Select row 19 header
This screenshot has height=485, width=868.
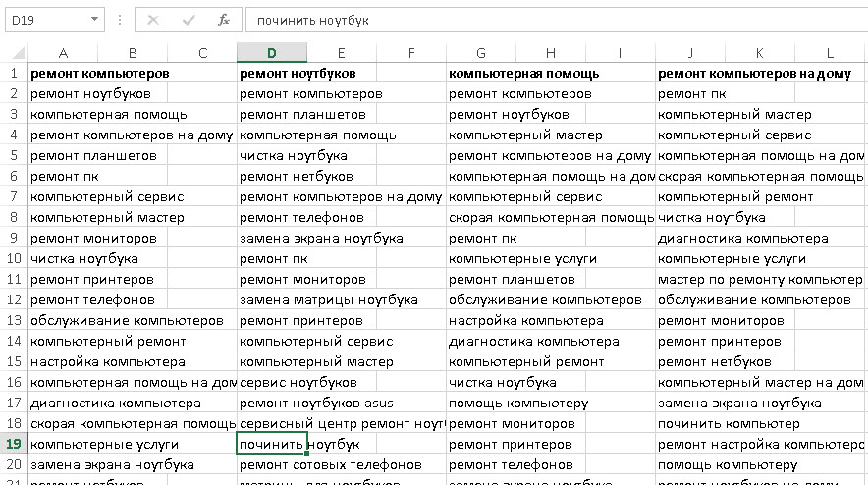(14, 445)
